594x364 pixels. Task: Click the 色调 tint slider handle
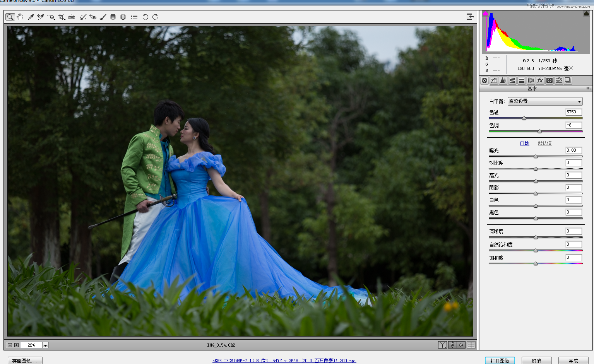(539, 131)
